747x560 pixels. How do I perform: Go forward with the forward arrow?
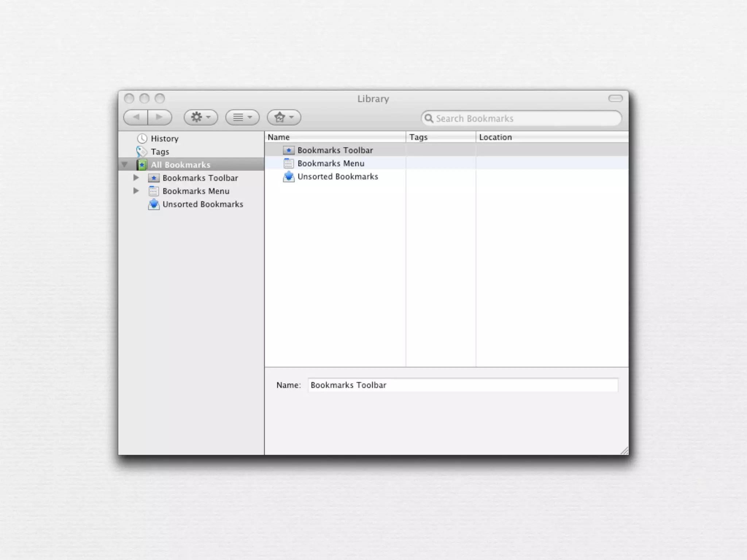(159, 117)
